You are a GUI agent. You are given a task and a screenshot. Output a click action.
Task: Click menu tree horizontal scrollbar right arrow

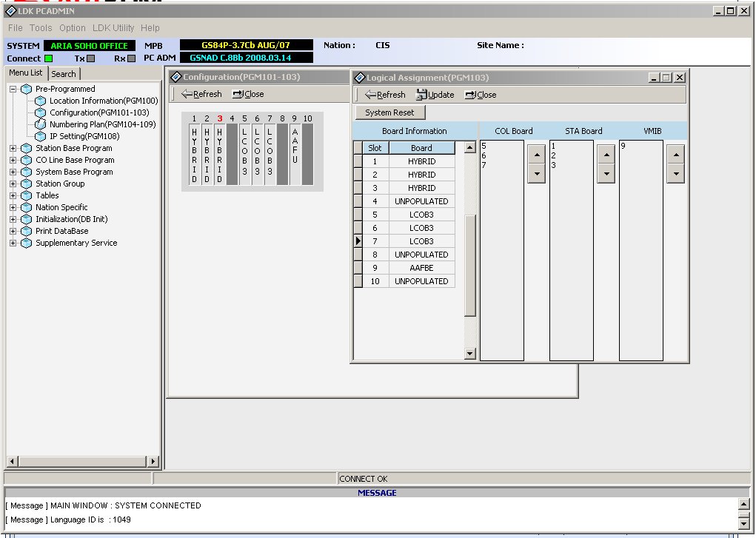pos(153,461)
